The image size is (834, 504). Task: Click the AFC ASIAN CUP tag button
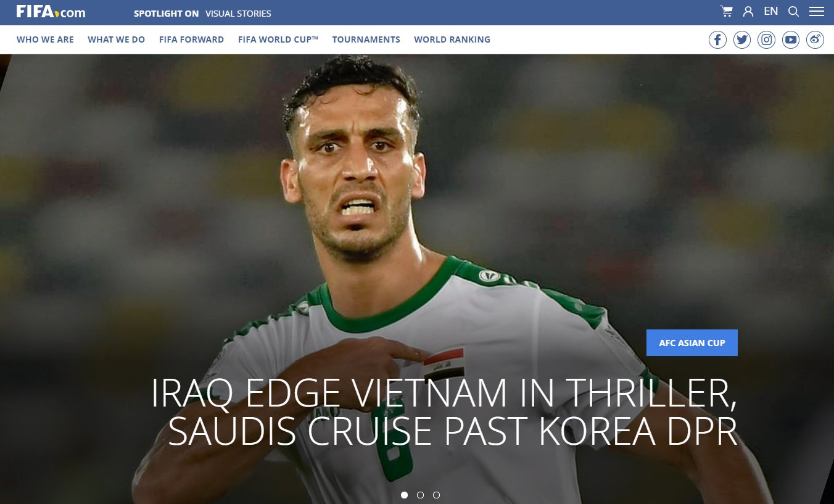tap(692, 343)
